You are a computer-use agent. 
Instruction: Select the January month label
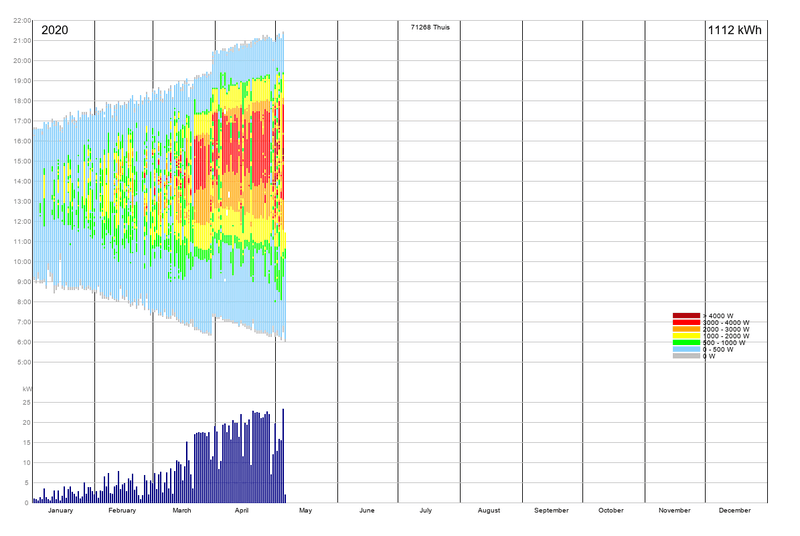[61, 510]
